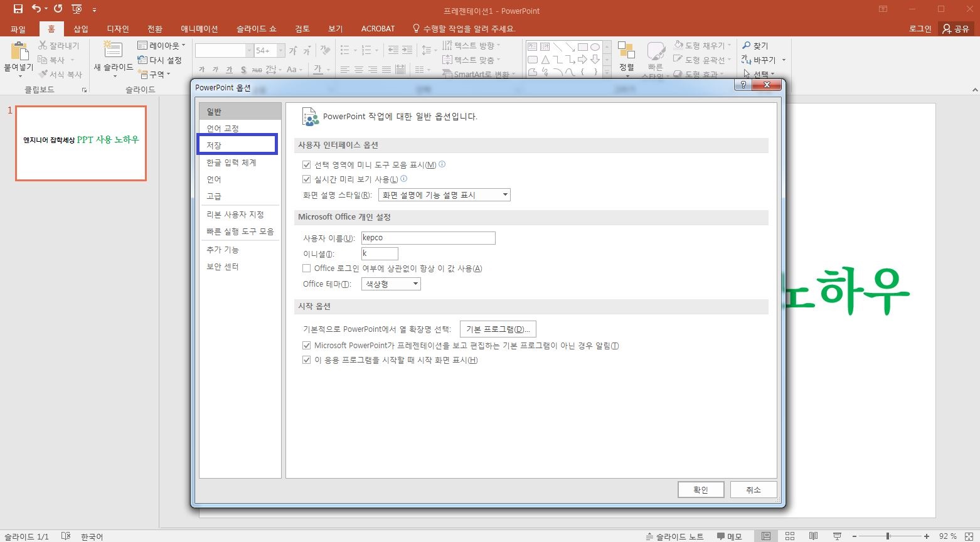Open the Office Theme (색상형) dropdown

click(x=391, y=284)
